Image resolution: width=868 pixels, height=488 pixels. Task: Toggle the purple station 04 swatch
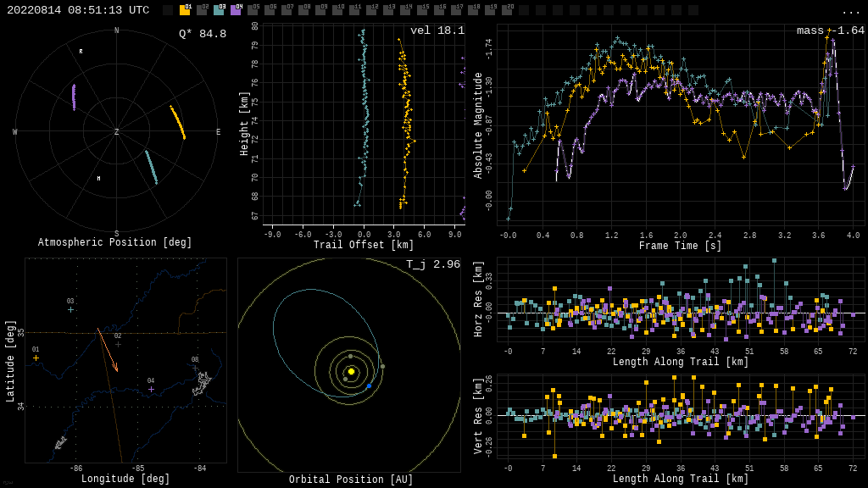(236, 10)
